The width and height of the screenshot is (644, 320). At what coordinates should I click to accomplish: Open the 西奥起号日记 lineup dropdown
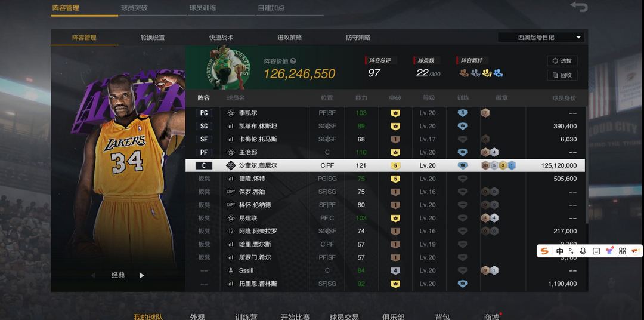[x=541, y=38]
